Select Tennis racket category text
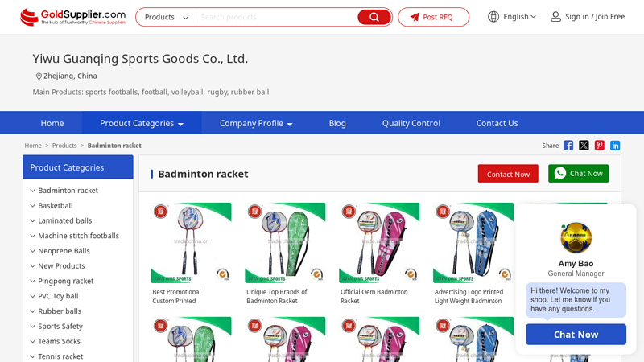 click(60, 356)
